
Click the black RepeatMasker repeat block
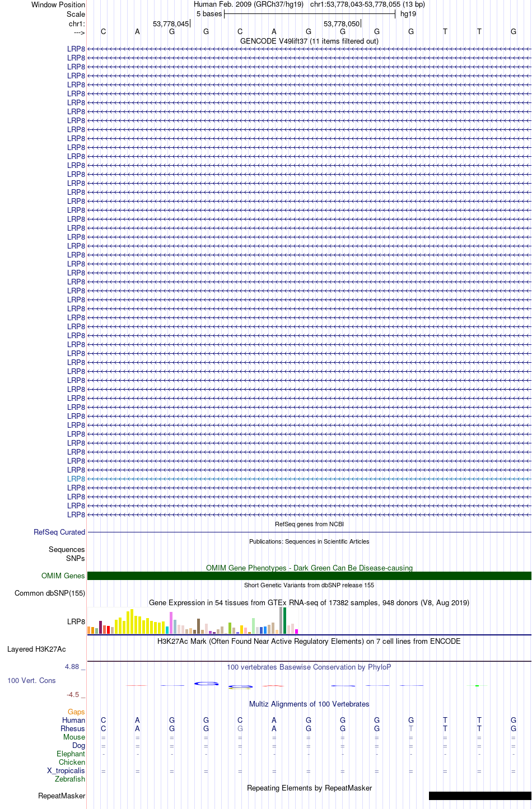pos(480,796)
